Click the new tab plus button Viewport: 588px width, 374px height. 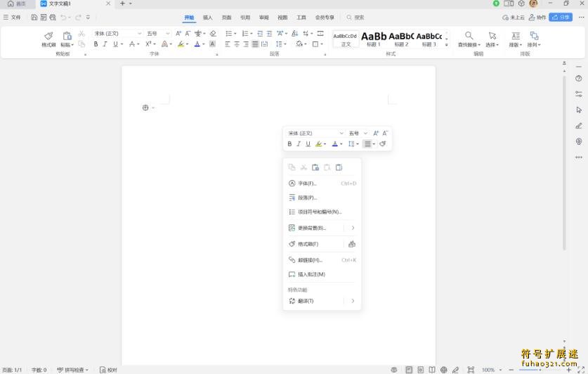pyautogui.click(x=122, y=4)
